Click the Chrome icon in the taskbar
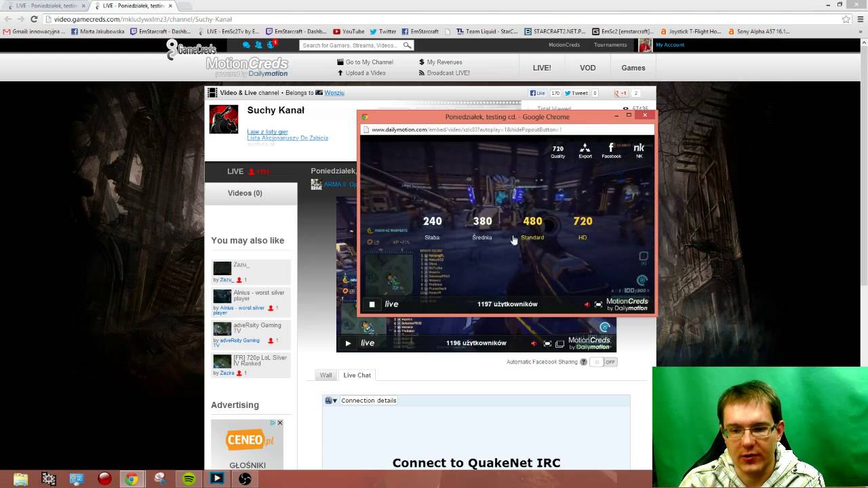Image resolution: width=868 pixels, height=488 pixels. [132, 479]
